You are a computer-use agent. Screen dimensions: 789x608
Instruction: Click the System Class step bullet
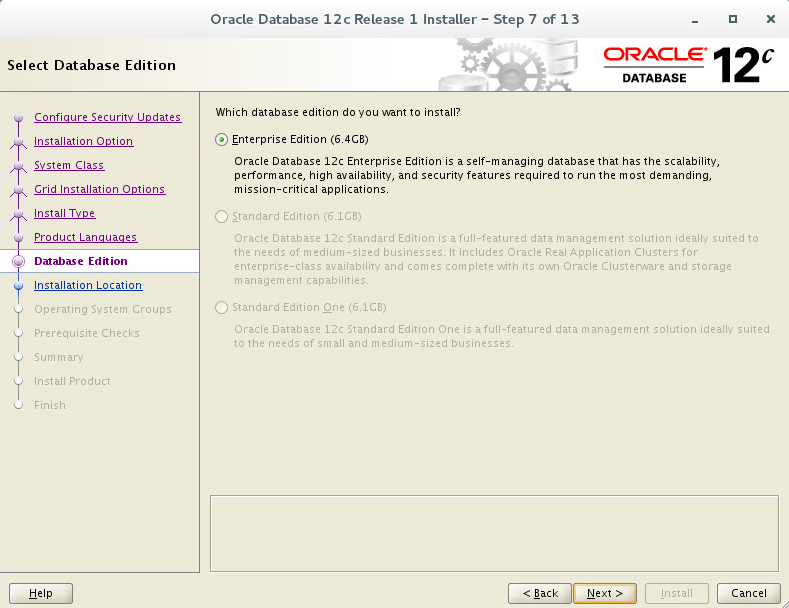19,166
